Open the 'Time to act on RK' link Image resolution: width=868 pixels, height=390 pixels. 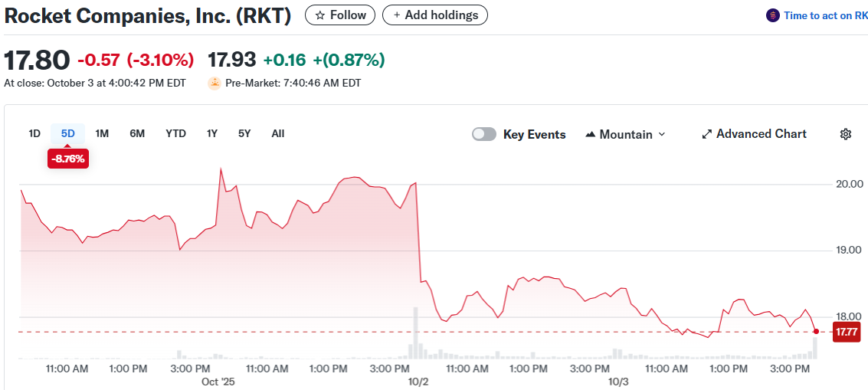pos(825,15)
